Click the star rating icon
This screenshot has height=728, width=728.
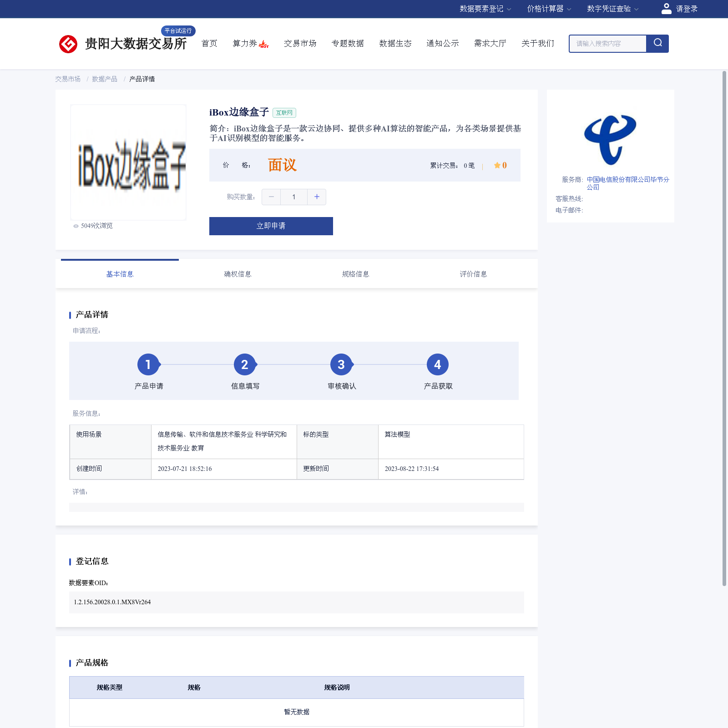(x=497, y=165)
